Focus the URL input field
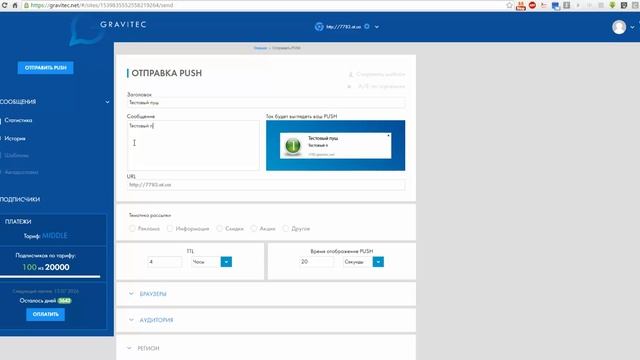 pos(266,185)
